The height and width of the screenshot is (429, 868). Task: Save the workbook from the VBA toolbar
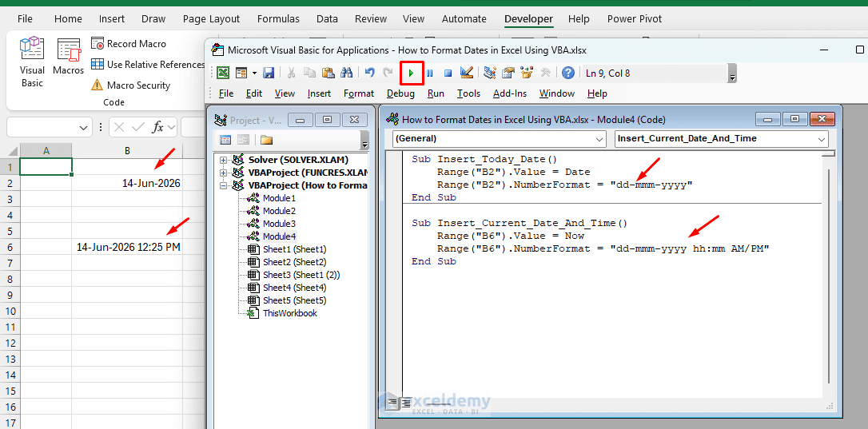coord(269,73)
